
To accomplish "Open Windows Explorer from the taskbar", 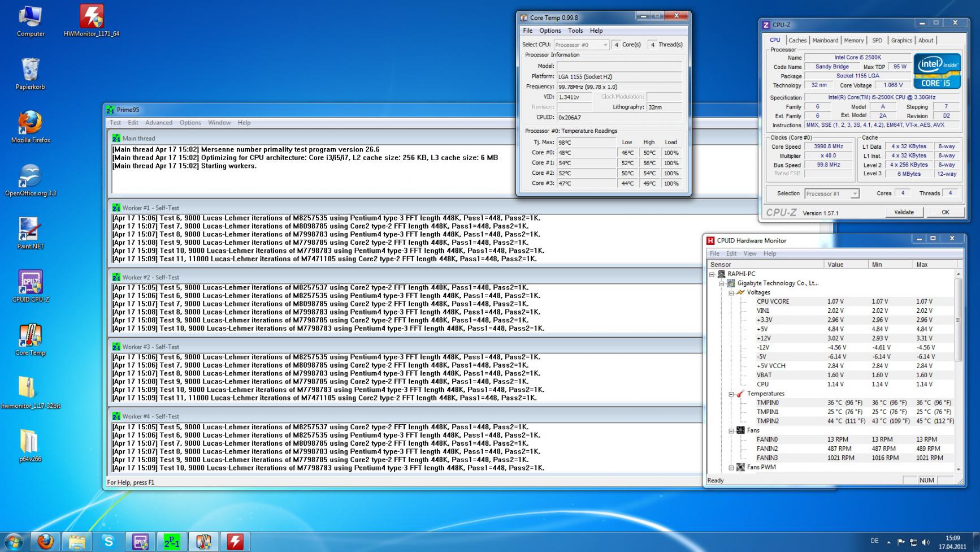I will point(77,542).
